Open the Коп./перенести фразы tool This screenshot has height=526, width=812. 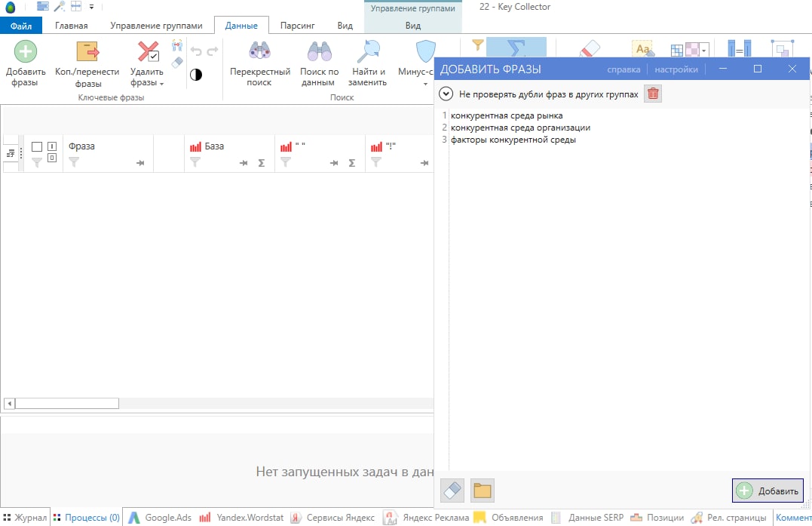coord(87,53)
